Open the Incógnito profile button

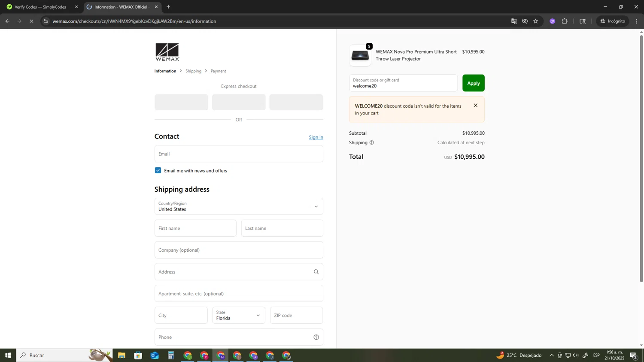(x=613, y=21)
